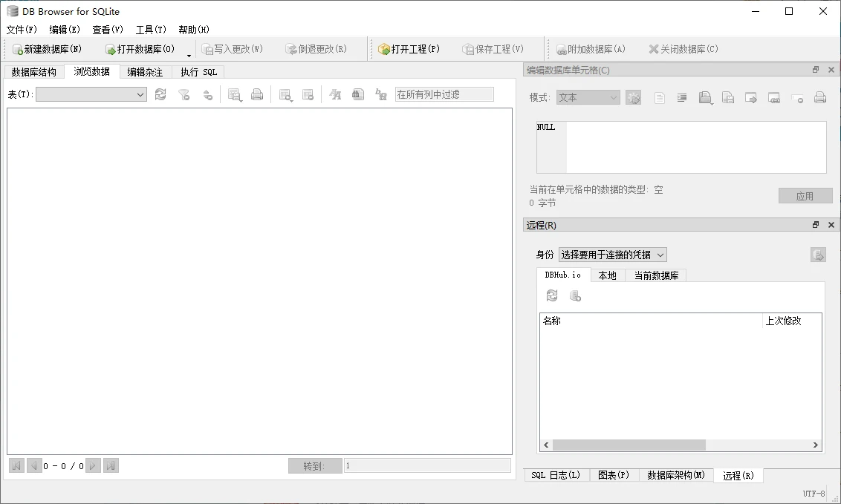Select the 浏览数据 tab
841x504 pixels.
(x=91, y=71)
